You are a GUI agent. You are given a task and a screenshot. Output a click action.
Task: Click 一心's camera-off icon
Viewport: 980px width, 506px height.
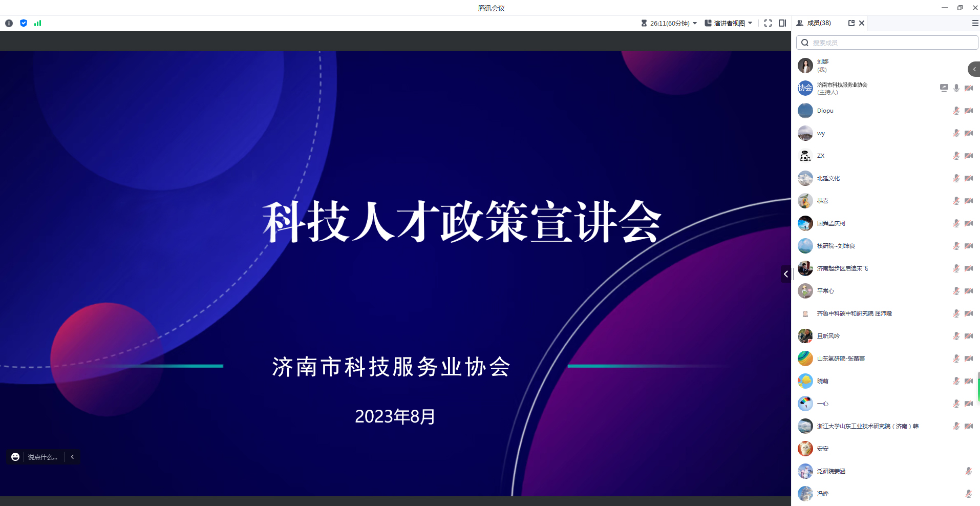[x=969, y=404]
